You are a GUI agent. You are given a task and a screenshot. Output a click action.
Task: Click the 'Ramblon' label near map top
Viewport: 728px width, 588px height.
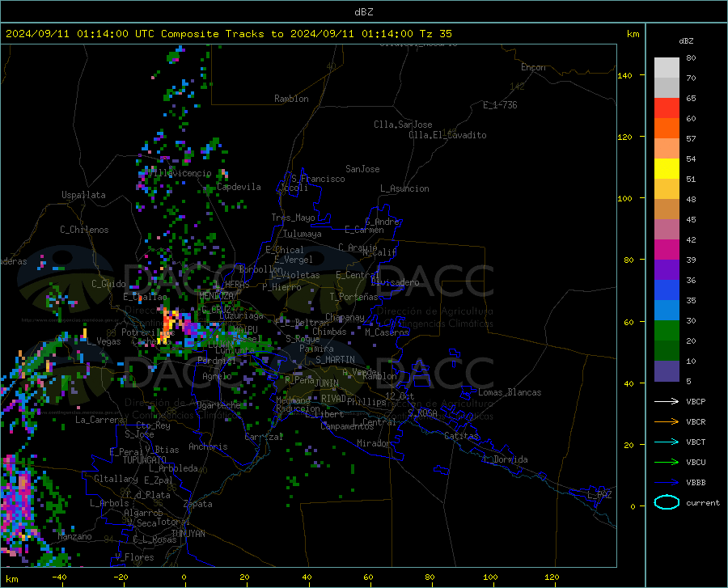291,99
